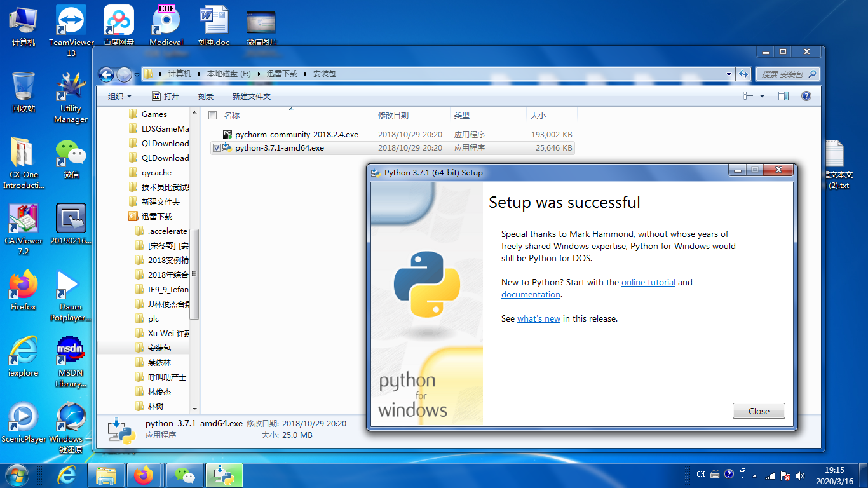Close the Python setup dialog
This screenshot has height=488, width=868.
(759, 411)
